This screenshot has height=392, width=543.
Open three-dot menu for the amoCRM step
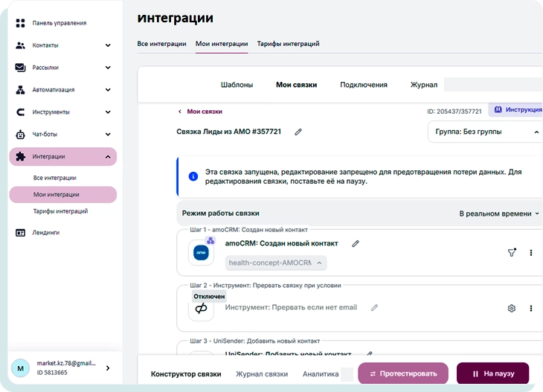tap(531, 253)
